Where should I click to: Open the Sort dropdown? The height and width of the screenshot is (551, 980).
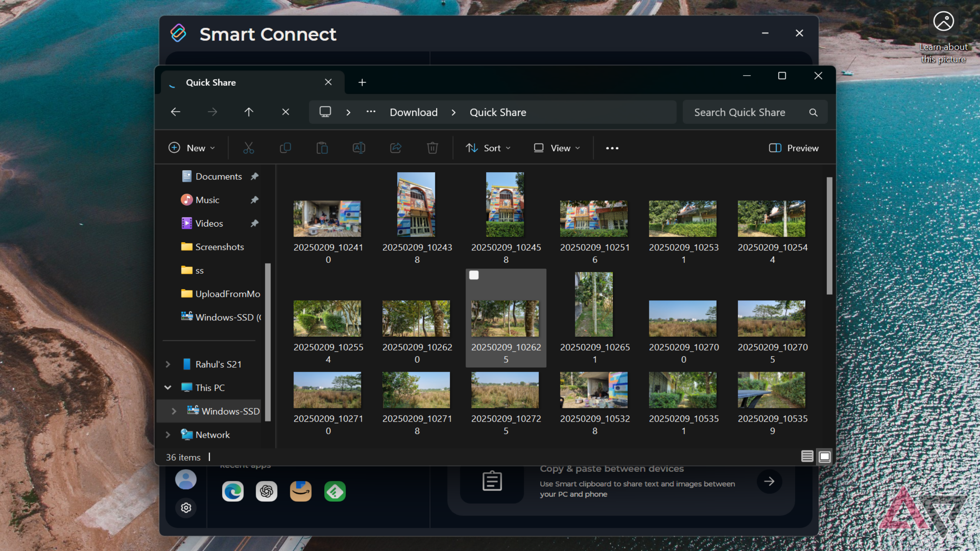tap(488, 148)
